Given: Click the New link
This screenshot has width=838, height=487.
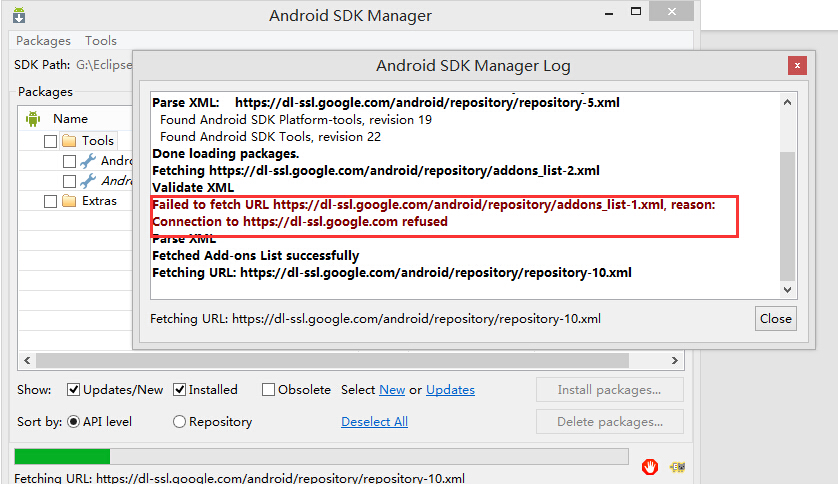Looking at the screenshot, I should pyautogui.click(x=392, y=390).
